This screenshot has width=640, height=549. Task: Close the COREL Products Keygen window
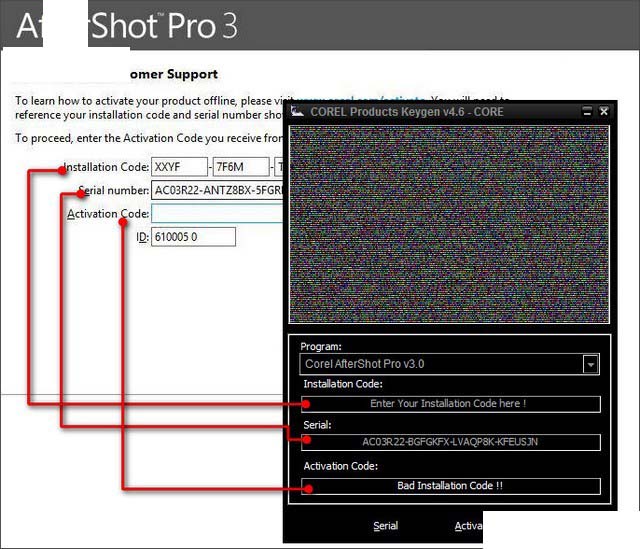coord(604,111)
